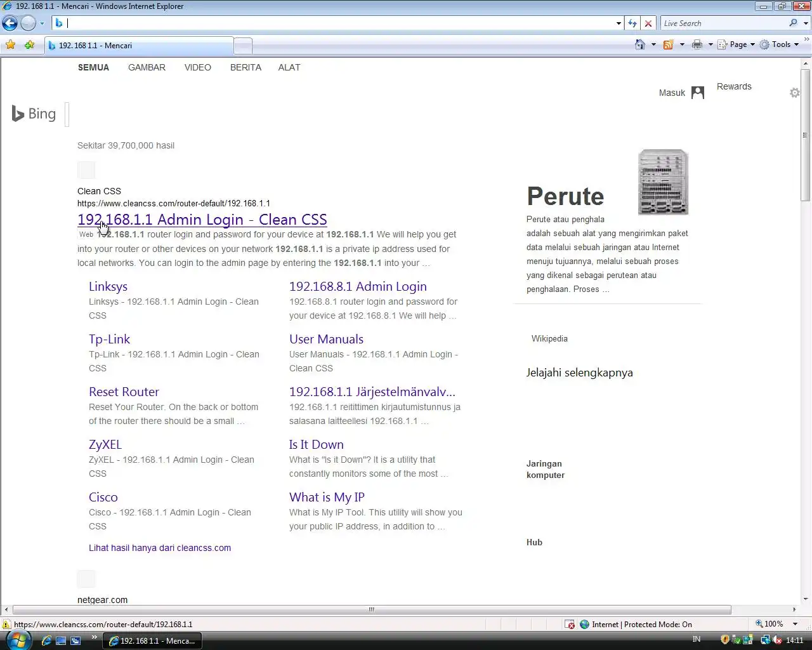Screen dimensions: 812x650
Task: Open the Favorites Center star icon
Action: 10,45
